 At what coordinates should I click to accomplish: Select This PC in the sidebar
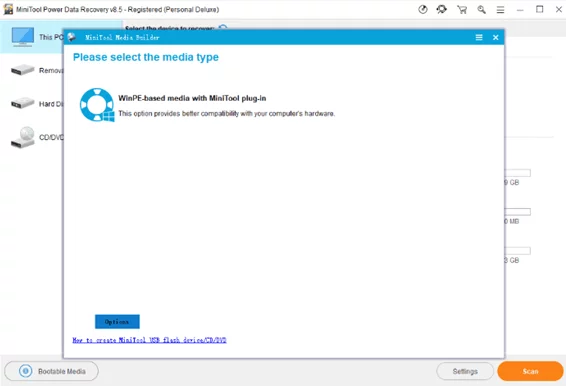pyautogui.click(x=32, y=37)
